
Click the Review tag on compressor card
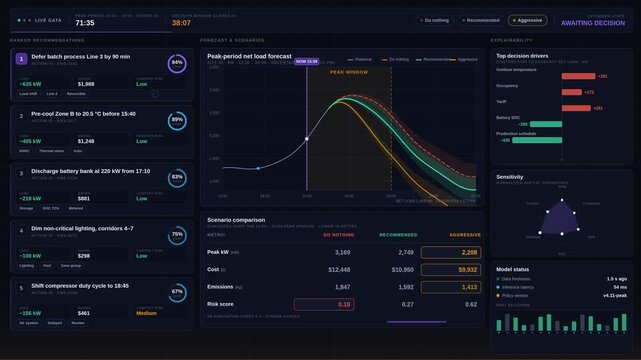pos(78,323)
